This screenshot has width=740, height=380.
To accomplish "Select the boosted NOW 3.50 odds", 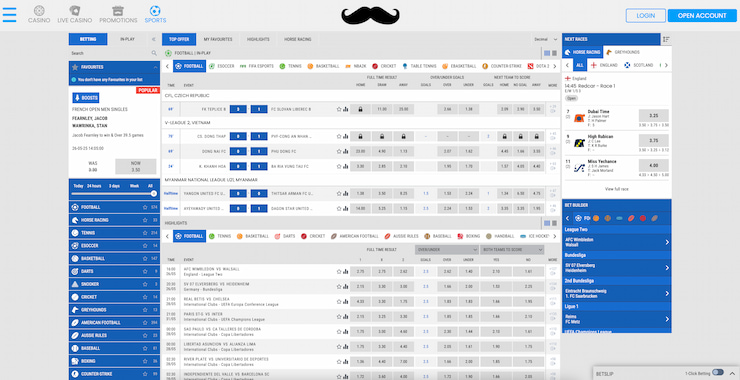I will (x=135, y=166).
